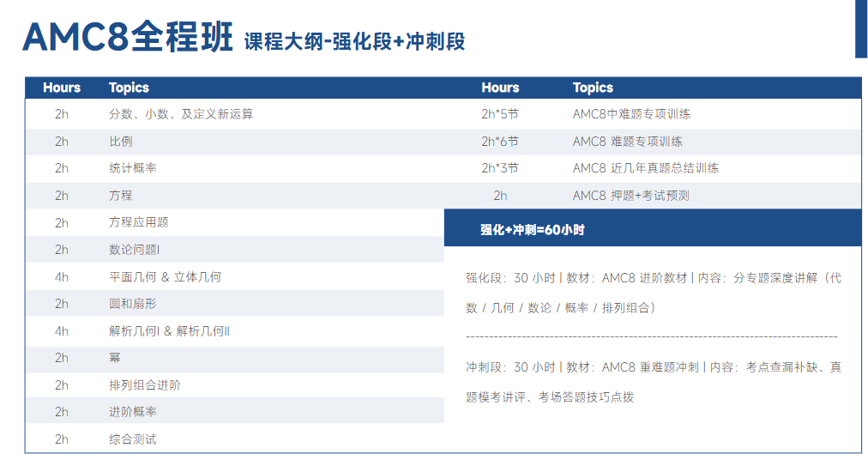Select the AMC8 押题+考试预测 topic

631,196
